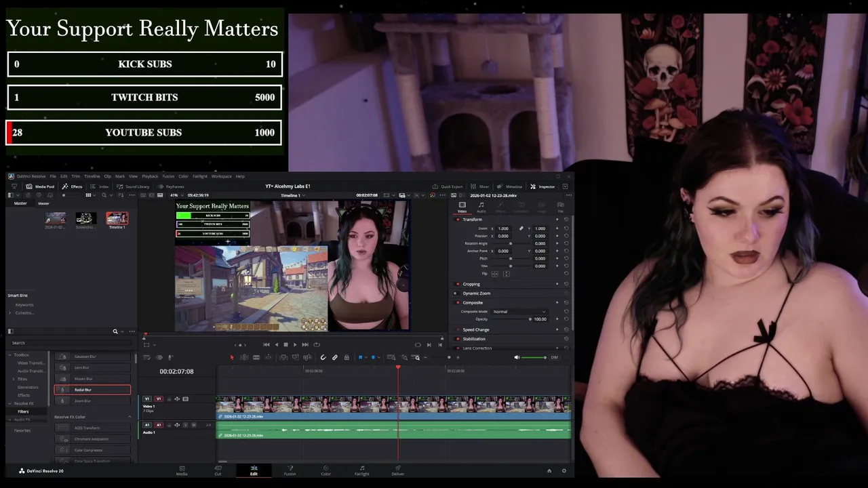This screenshot has width=868, height=488.
Task: Enable the Dynamic Zoom section toggle
Action: point(456,293)
